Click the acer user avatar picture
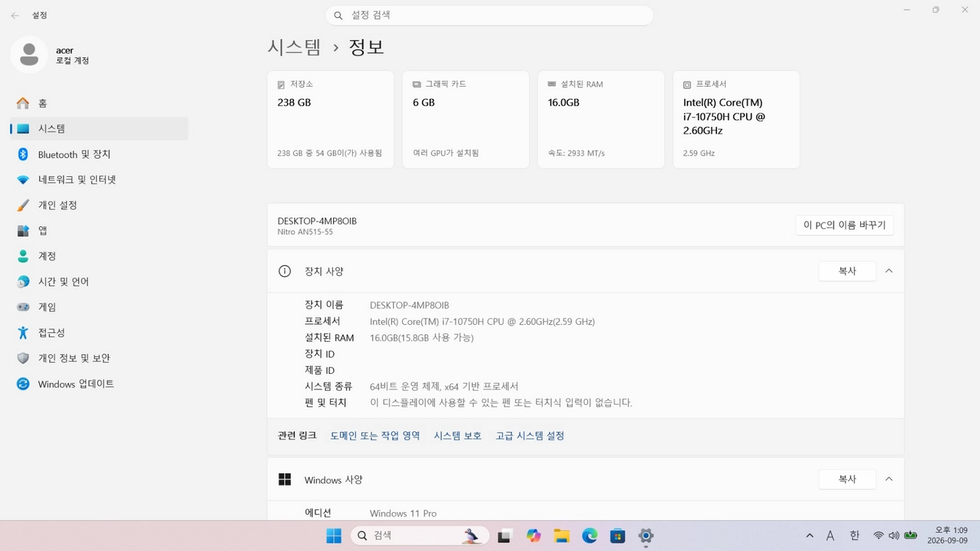The height and width of the screenshot is (551, 980). click(29, 54)
